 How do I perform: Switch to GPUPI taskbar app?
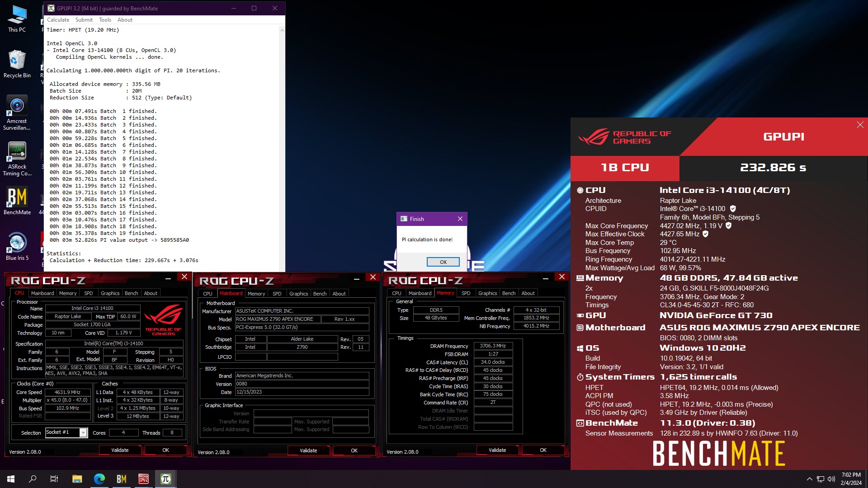coord(165,479)
